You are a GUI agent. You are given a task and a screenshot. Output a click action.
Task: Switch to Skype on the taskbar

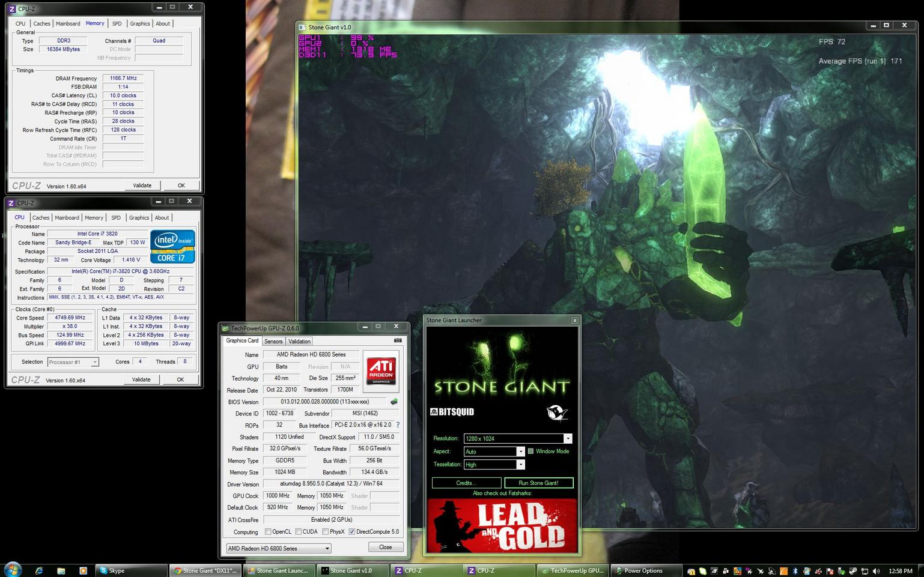(130, 570)
